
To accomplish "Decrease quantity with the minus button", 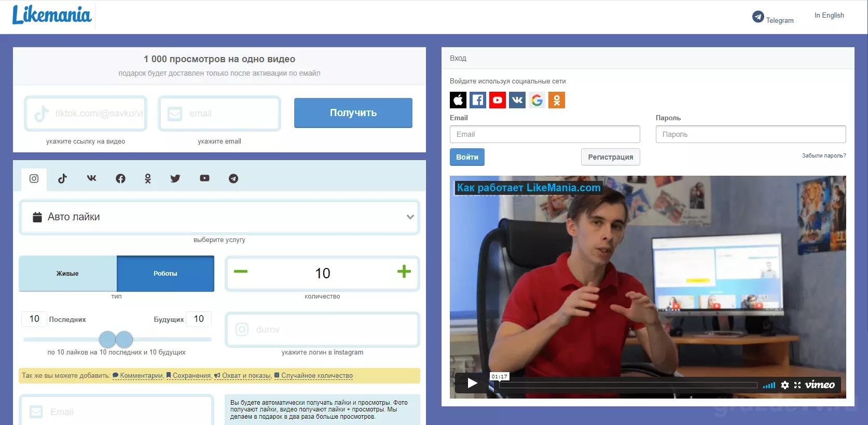I will point(241,272).
